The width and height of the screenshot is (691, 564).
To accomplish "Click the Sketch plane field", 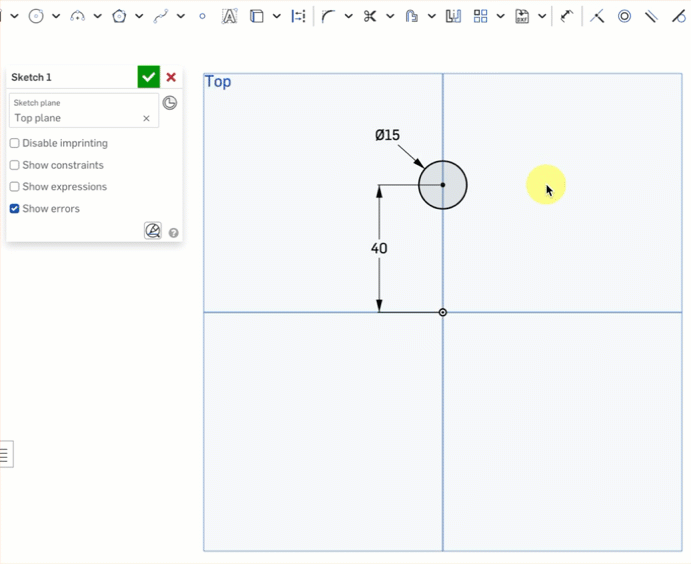I will (x=84, y=111).
